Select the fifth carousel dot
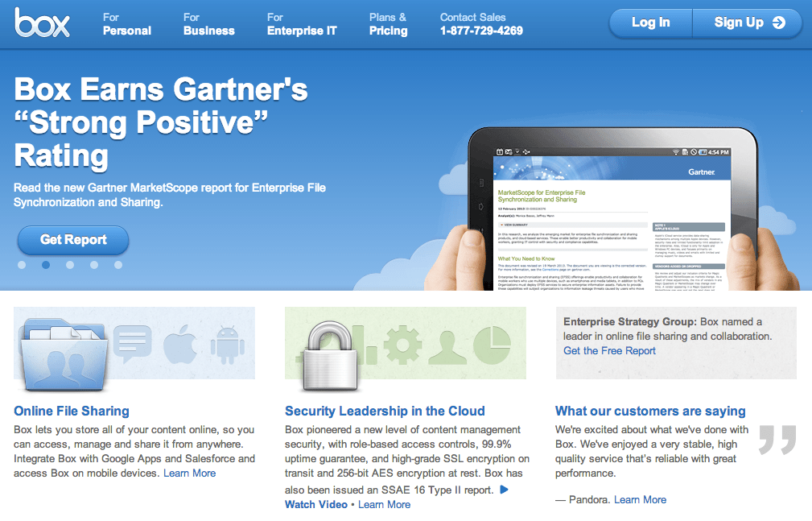The width and height of the screenshot is (812, 521). [x=118, y=265]
